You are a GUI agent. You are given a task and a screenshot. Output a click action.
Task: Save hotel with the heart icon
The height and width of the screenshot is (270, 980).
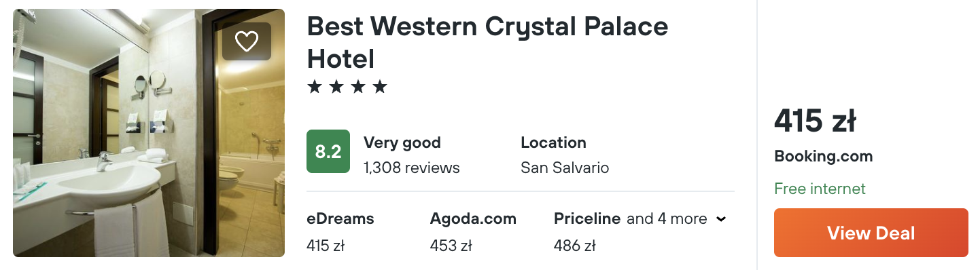pos(247,41)
